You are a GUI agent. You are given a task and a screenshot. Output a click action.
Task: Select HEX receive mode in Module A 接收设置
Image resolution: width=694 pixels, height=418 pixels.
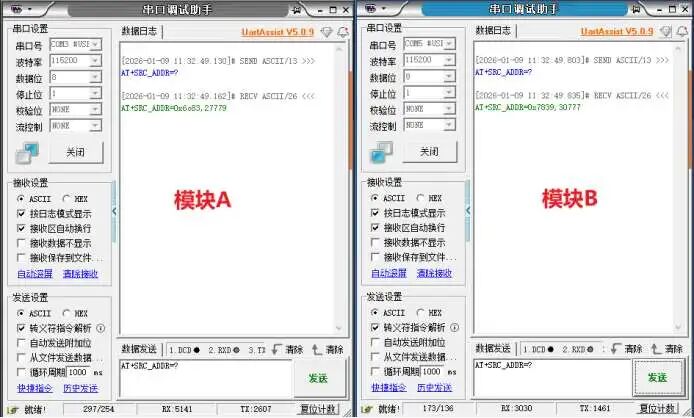point(68,198)
